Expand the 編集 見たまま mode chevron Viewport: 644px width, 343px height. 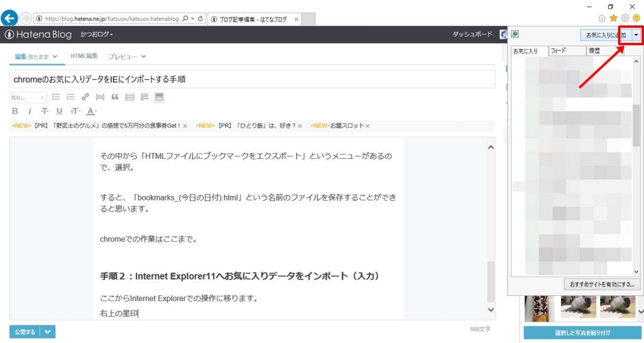coord(55,57)
